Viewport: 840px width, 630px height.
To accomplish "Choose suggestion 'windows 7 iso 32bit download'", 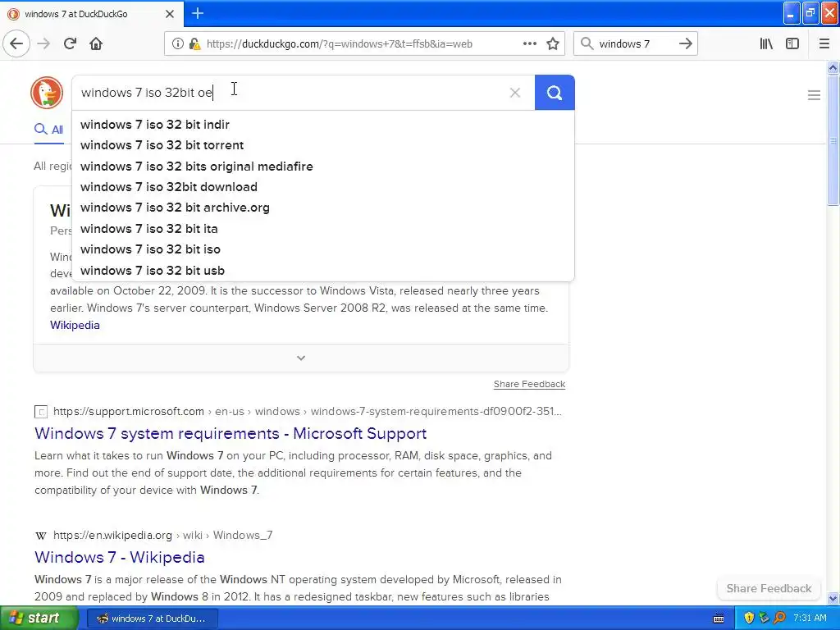I will point(323,187).
